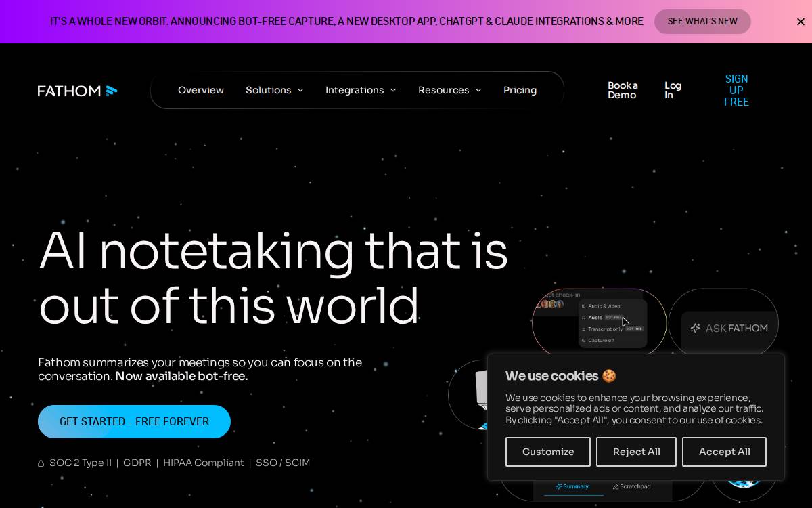Switch to the Scratchpad tab
The height and width of the screenshot is (508, 812).
tap(632, 486)
